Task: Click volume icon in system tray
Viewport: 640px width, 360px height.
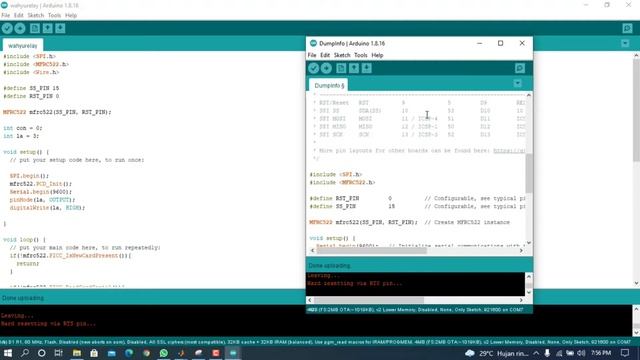Action: tap(581, 353)
